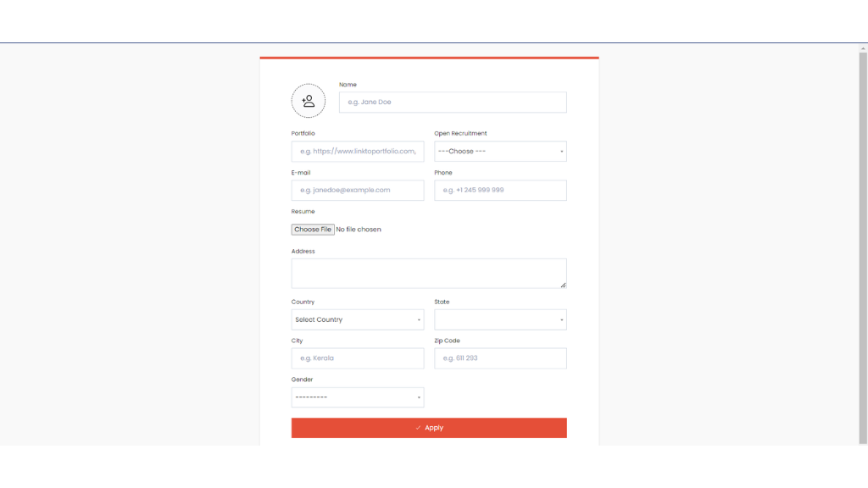Focus the Name input field

click(453, 103)
